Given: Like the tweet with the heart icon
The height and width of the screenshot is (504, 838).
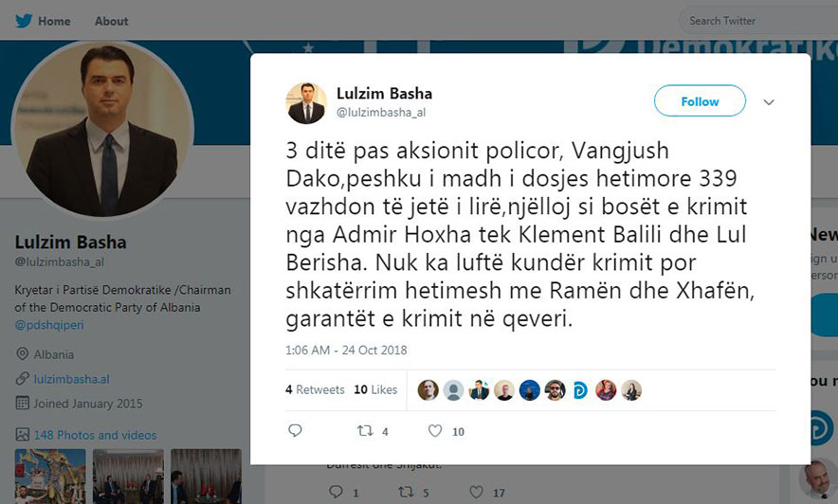Looking at the screenshot, I should point(435,430).
